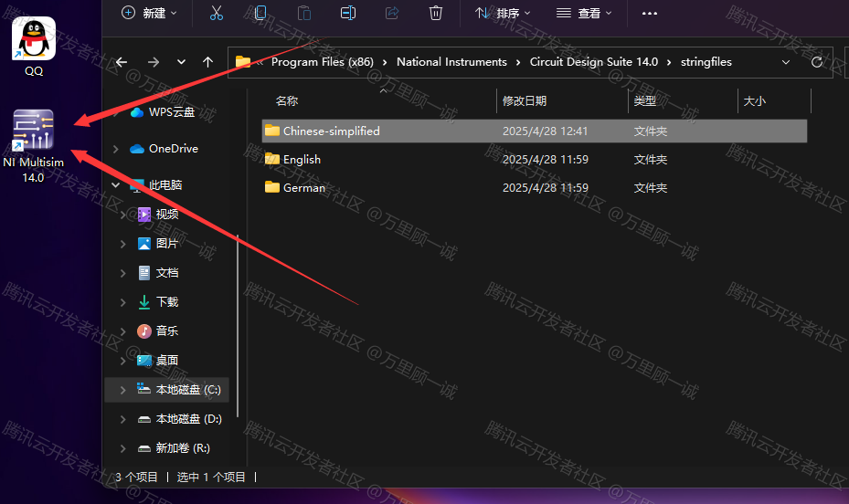Click the Copy icon in toolbar
This screenshot has width=849, height=504.
[260, 13]
